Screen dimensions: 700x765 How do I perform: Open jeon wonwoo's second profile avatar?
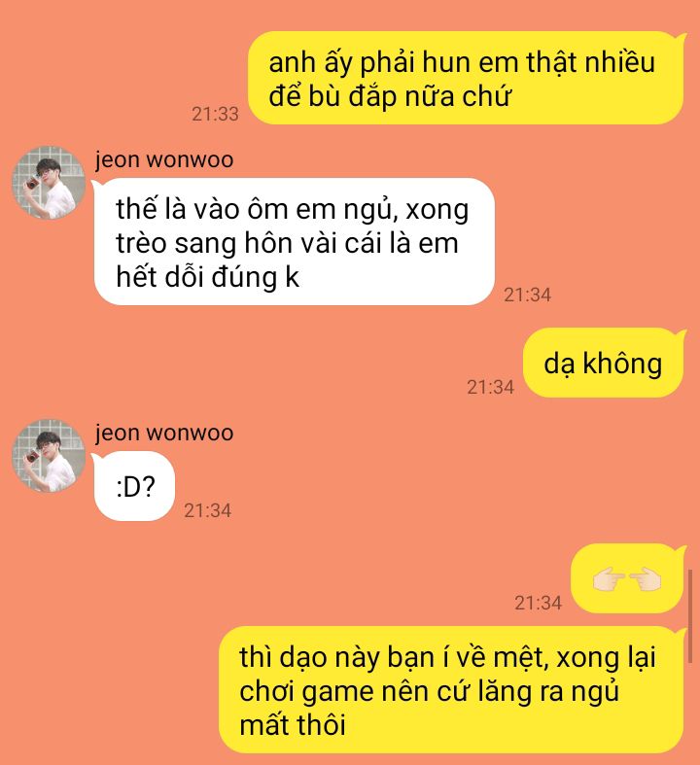pos(49,456)
